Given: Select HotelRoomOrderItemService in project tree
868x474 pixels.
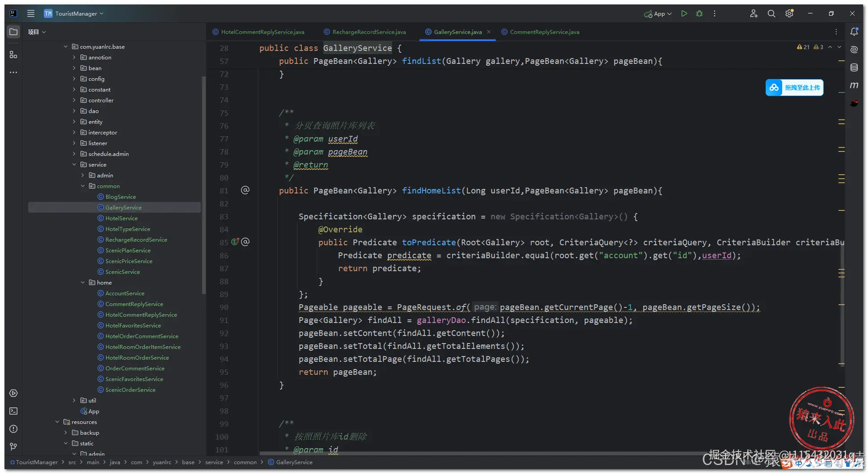Looking at the screenshot, I should pos(143,347).
